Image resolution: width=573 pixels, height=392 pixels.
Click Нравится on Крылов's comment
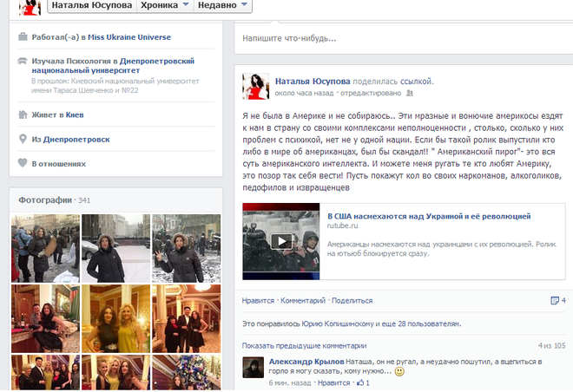(333, 382)
